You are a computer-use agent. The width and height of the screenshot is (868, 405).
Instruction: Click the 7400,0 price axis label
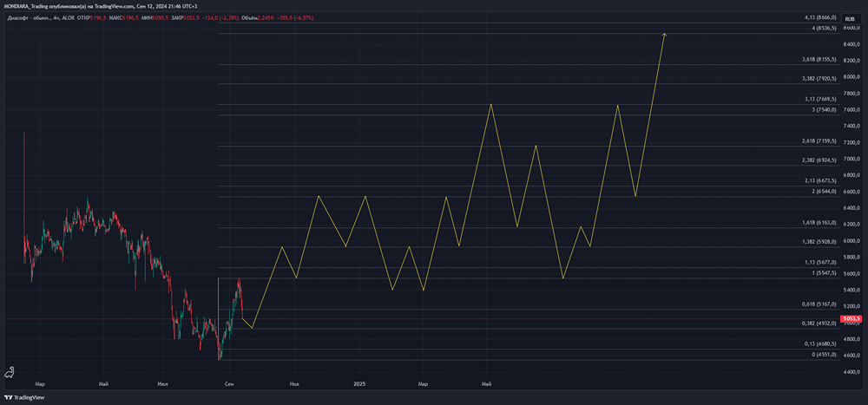point(852,126)
